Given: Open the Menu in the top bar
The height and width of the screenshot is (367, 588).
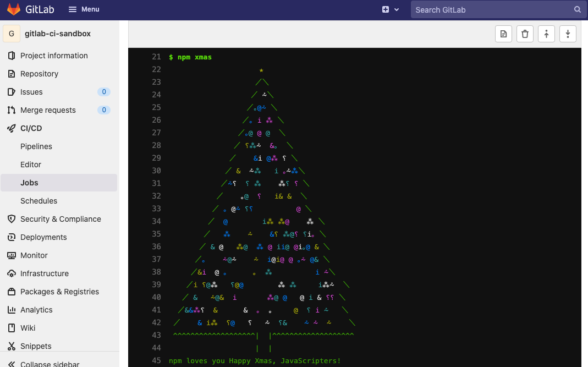Looking at the screenshot, I should (83, 9).
